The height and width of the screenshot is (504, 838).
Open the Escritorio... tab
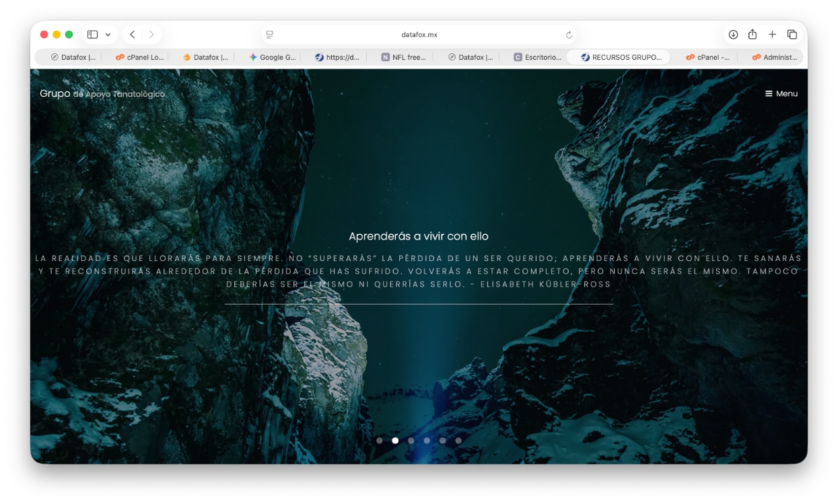[x=537, y=57]
